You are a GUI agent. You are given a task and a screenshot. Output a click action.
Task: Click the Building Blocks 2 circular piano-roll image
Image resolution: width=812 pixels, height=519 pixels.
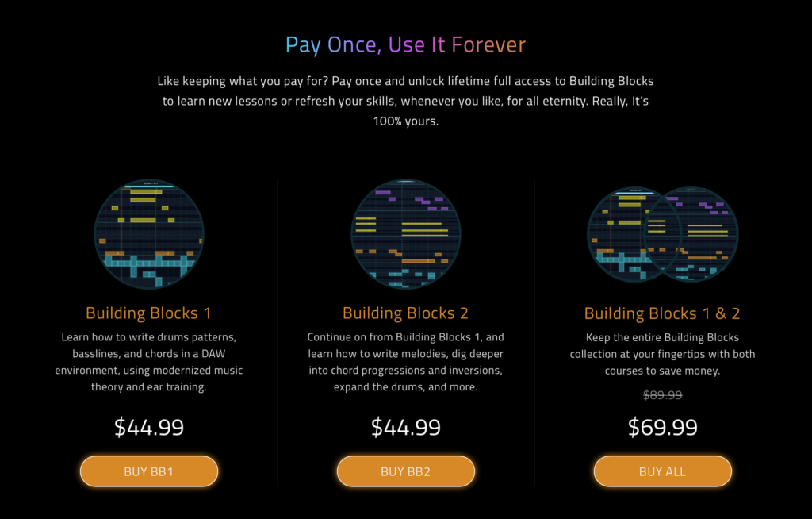click(x=405, y=234)
